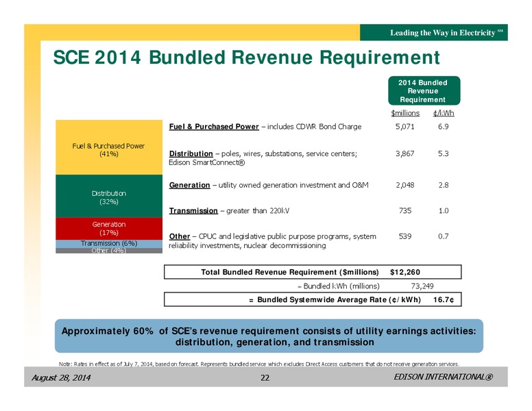The image size is (532, 411).
Task: Click the '2.8' rate value
Action: point(443,185)
